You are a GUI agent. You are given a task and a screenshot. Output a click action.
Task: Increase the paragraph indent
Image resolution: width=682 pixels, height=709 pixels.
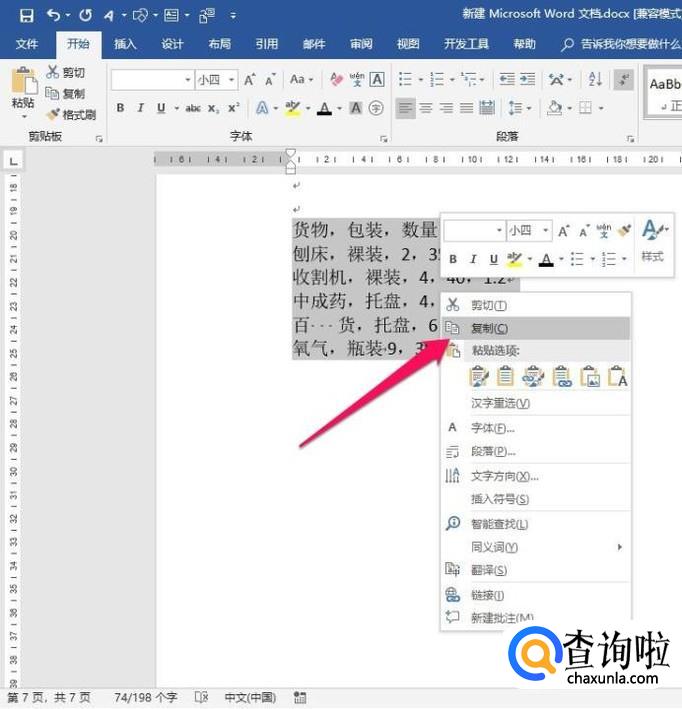(527, 80)
